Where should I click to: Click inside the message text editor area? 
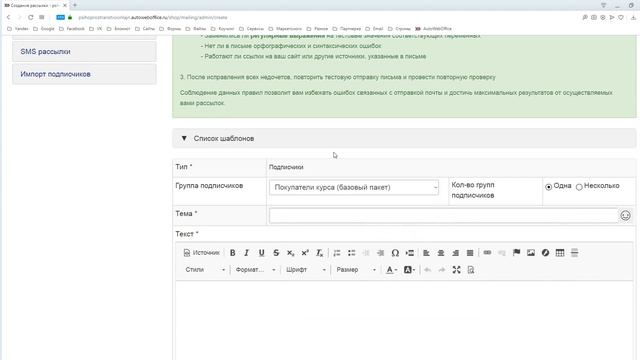pyautogui.click(x=404, y=320)
